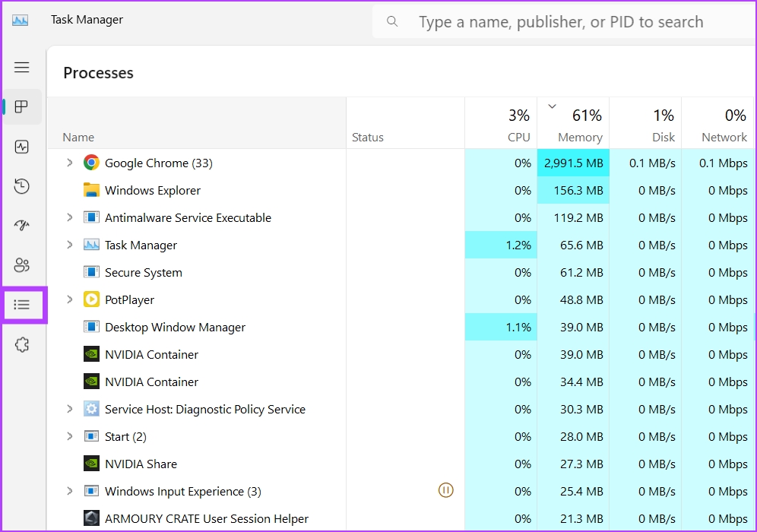
Task: Expand the PotPlayer process entry
Action: [x=70, y=299]
